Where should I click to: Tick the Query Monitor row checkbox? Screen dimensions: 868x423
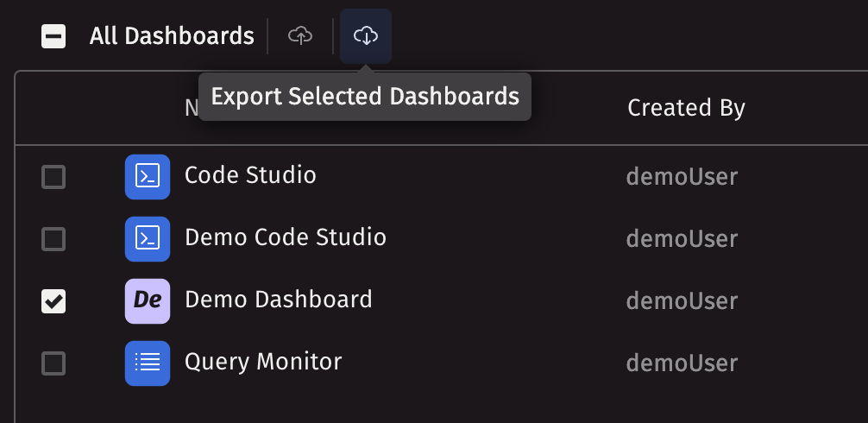click(53, 363)
